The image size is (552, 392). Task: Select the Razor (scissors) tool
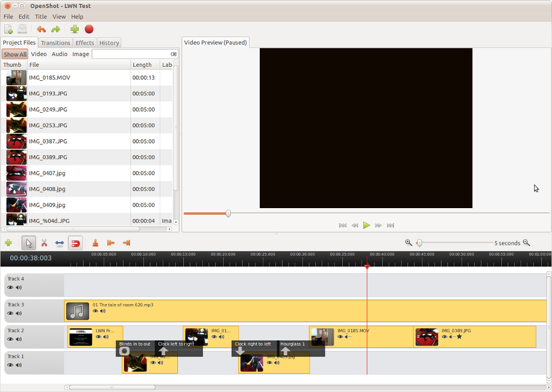click(x=44, y=243)
